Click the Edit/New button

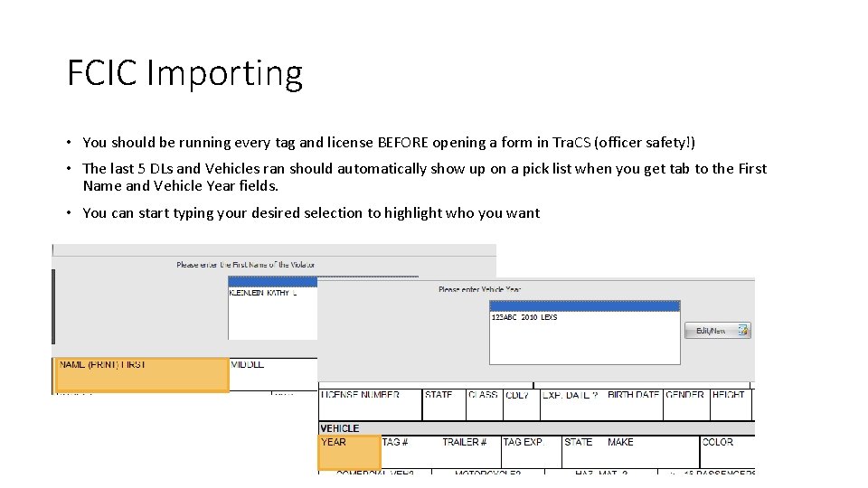(x=717, y=331)
